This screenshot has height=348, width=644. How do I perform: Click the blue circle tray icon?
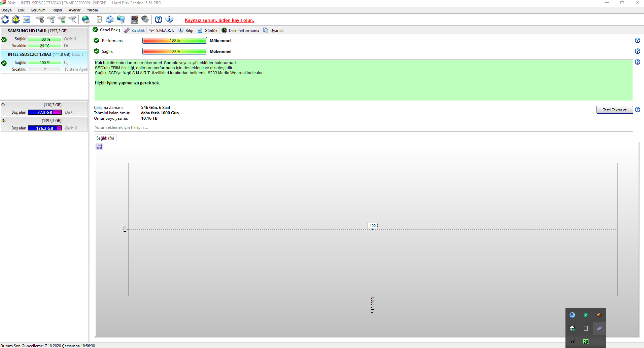572,315
